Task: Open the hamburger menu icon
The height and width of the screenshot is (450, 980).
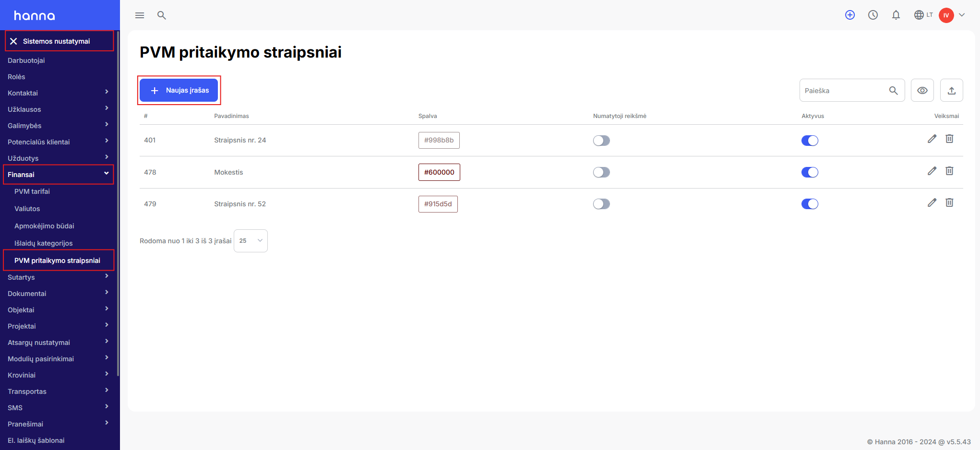Action: (x=140, y=15)
